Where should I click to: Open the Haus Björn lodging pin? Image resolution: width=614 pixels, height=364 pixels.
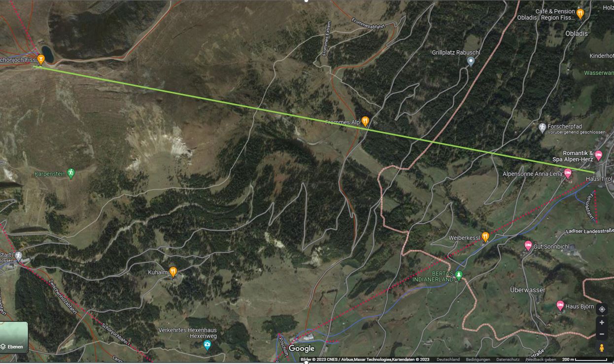tap(560, 305)
